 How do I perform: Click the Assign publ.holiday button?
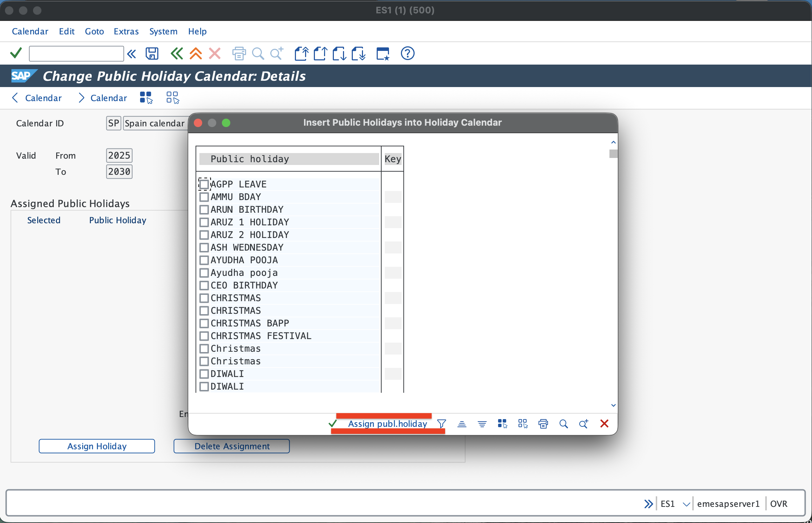388,424
